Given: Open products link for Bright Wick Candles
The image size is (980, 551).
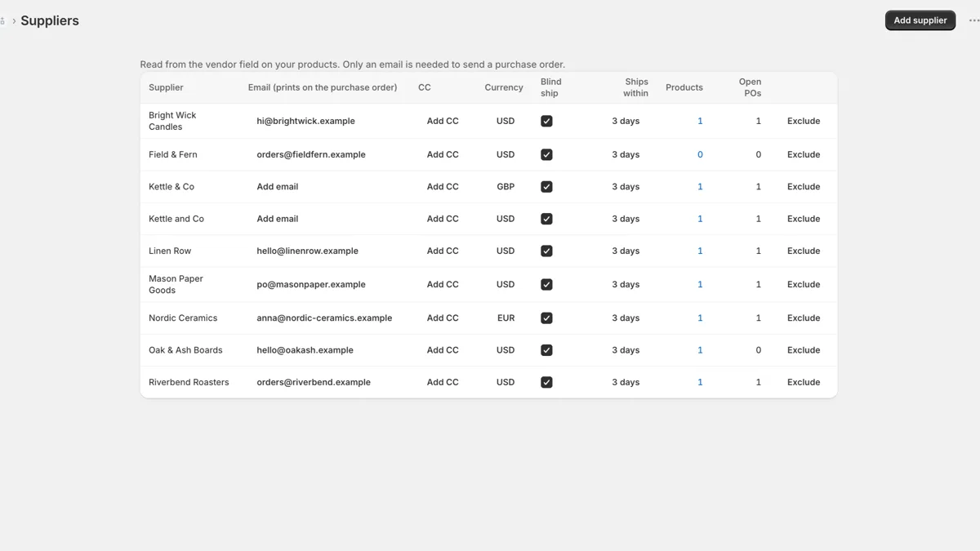Looking at the screenshot, I should 700,121.
